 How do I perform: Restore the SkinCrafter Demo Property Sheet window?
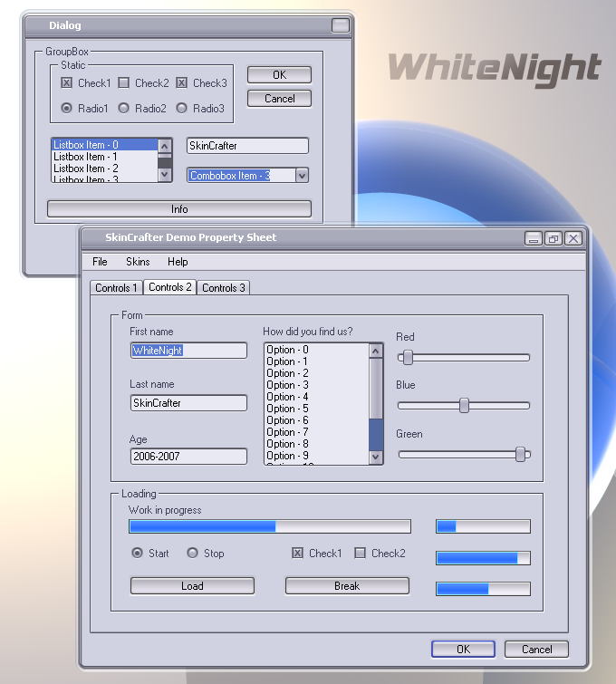553,238
